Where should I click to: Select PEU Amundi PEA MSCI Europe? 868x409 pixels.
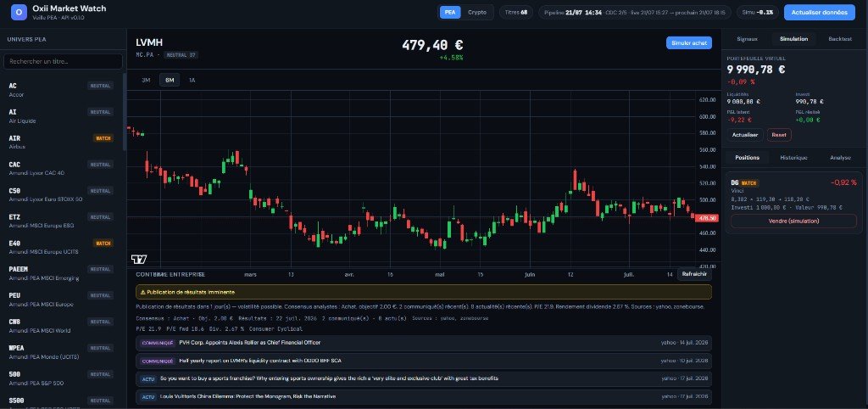[x=61, y=300]
